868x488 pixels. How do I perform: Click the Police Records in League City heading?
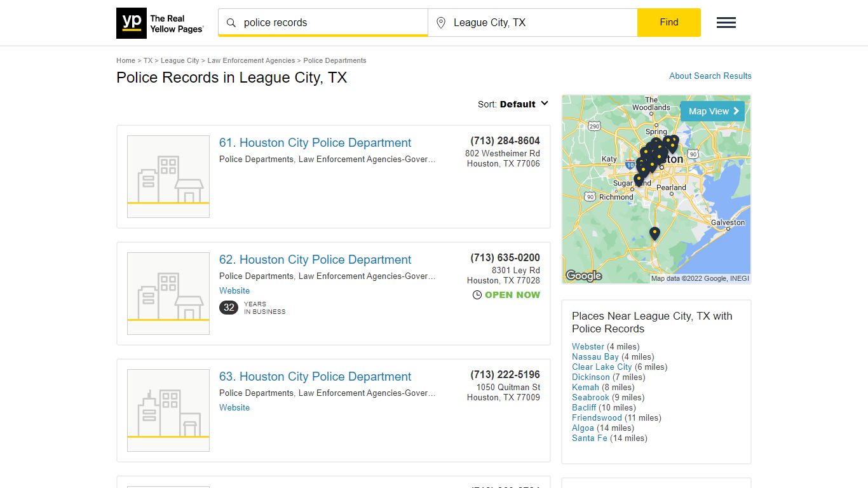point(231,78)
